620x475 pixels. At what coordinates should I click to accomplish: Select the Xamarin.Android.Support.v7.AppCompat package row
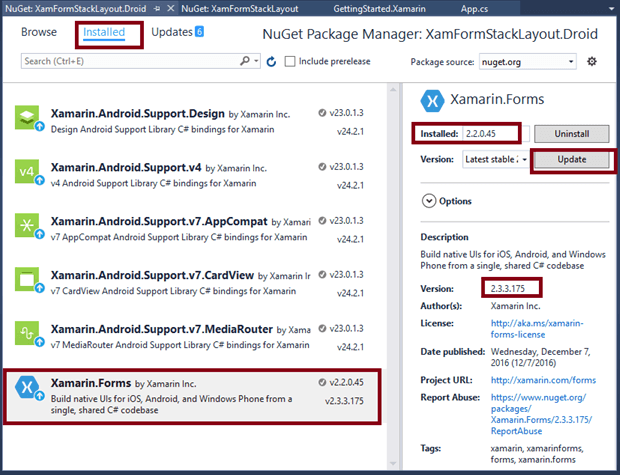(194, 229)
